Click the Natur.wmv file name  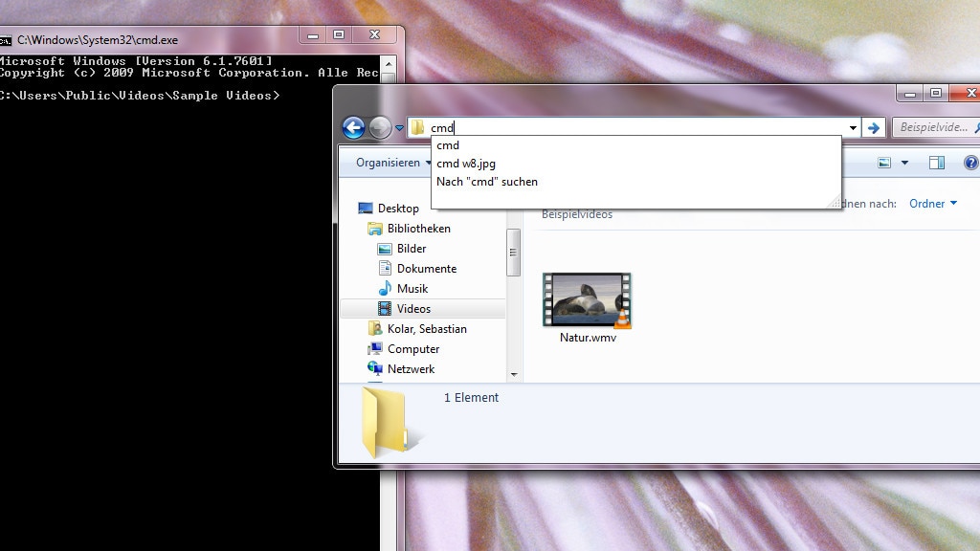tap(589, 338)
